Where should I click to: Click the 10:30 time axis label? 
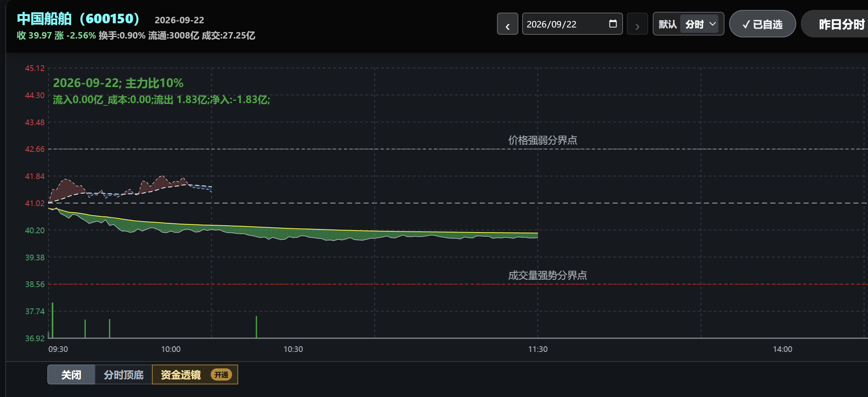point(293,349)
